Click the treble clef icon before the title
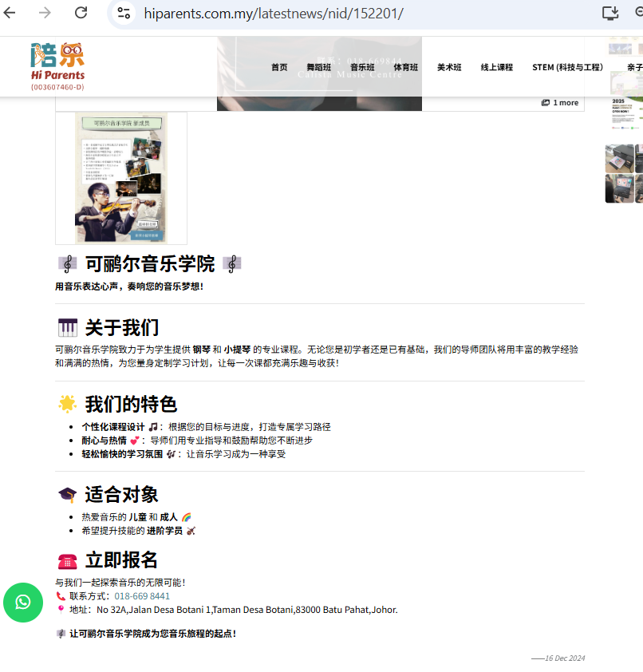Image resolution: width=643 pixels, height=672 pixels. coord(68,264)
